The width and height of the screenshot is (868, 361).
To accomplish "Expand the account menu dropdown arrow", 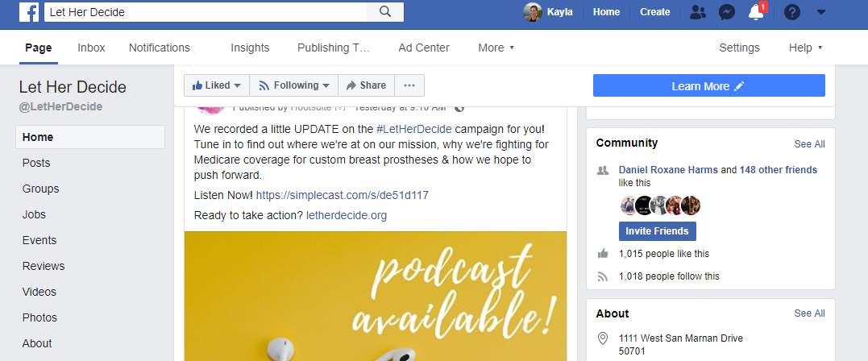I will (820, 12).
